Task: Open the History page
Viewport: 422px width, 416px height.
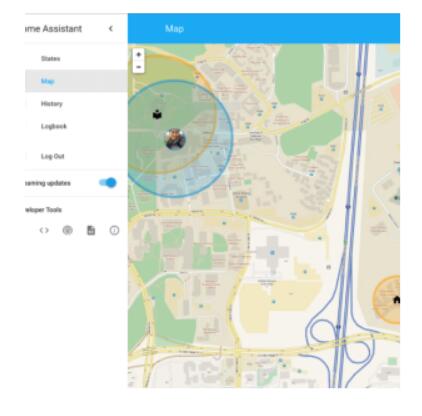Action: pos(76,104)
